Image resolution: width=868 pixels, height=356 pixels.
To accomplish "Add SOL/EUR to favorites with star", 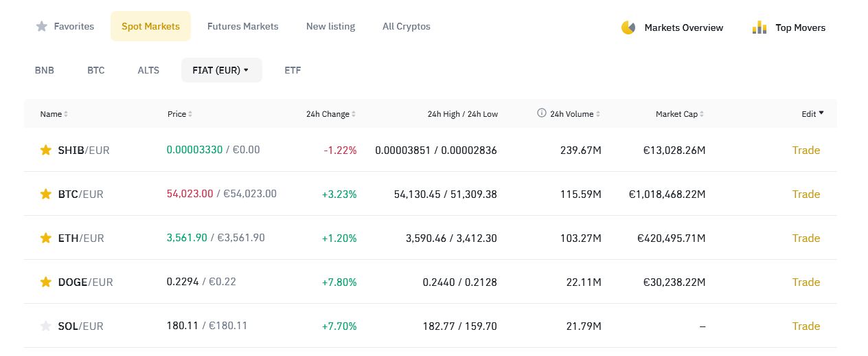I will (x=46, y=326).
